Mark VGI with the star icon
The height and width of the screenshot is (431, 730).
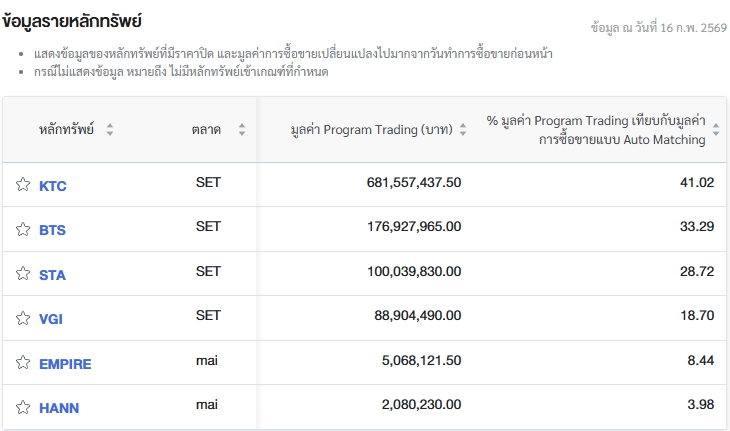pos(23,318)
